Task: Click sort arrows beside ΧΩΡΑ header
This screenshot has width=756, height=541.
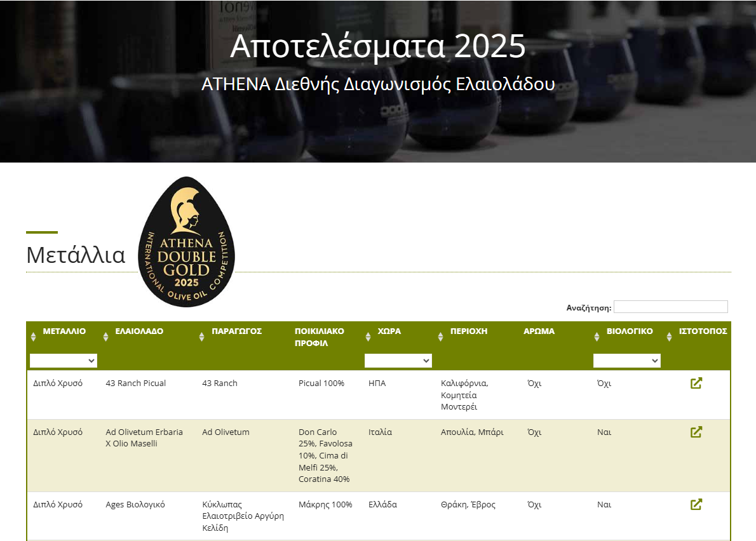Action: pyautogui.click(x=368, y=337)
